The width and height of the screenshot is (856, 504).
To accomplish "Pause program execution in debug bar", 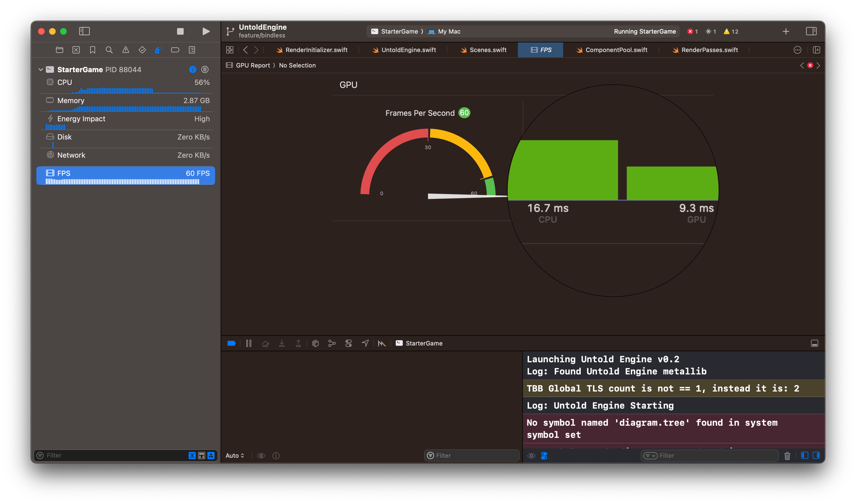I will click(249, 343).
